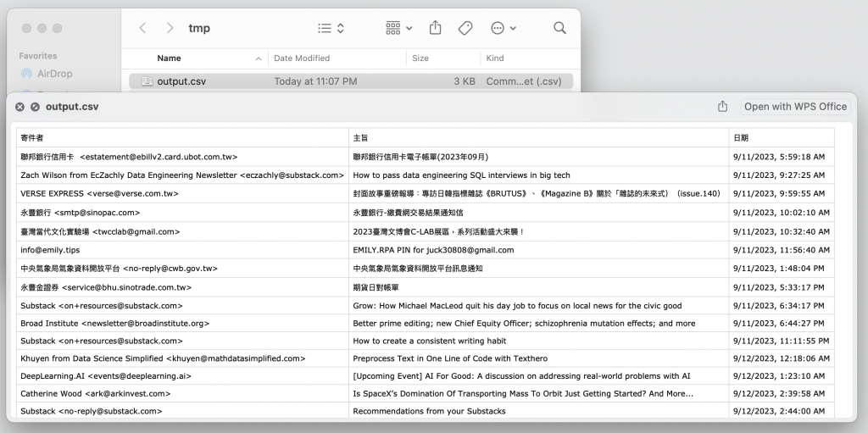This screenshot has height=433, width=868.
Task: Click date 9/11/2023, 11:11:55 PM
Action: (x=781, y=341)
